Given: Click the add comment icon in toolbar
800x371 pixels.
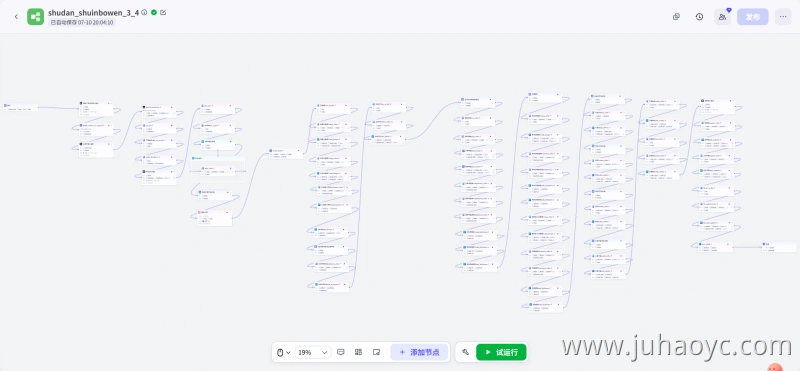Looking at the screenshot, I should point(341,352).
